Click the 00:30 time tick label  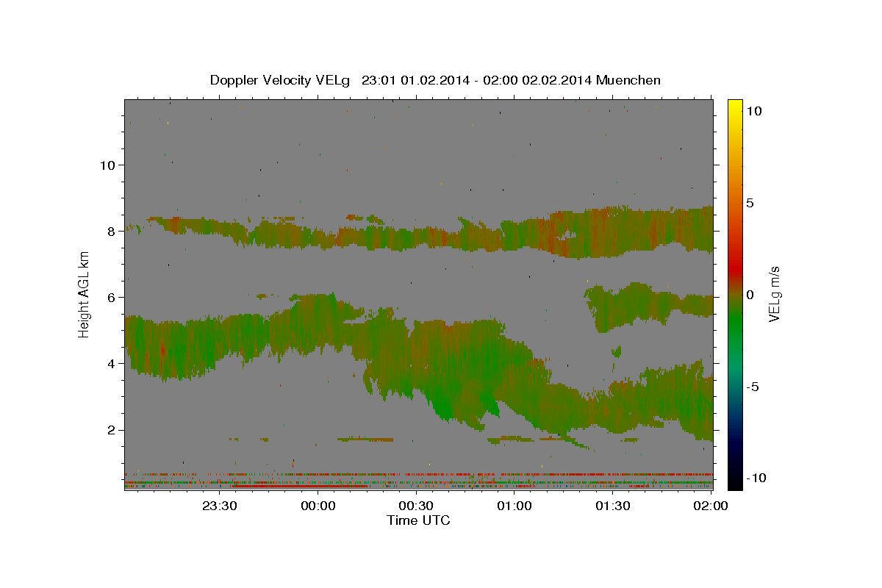[x=416, y=506]
